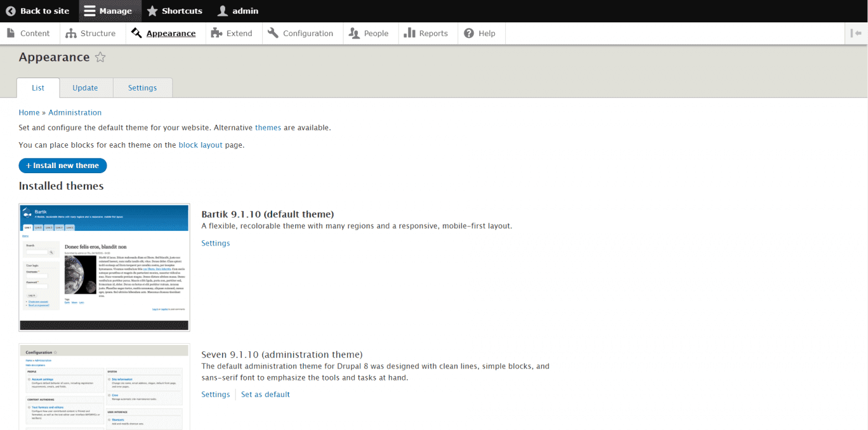Open the People admin page
Viewport: 868px width, 430px height.
coord(369,34)
